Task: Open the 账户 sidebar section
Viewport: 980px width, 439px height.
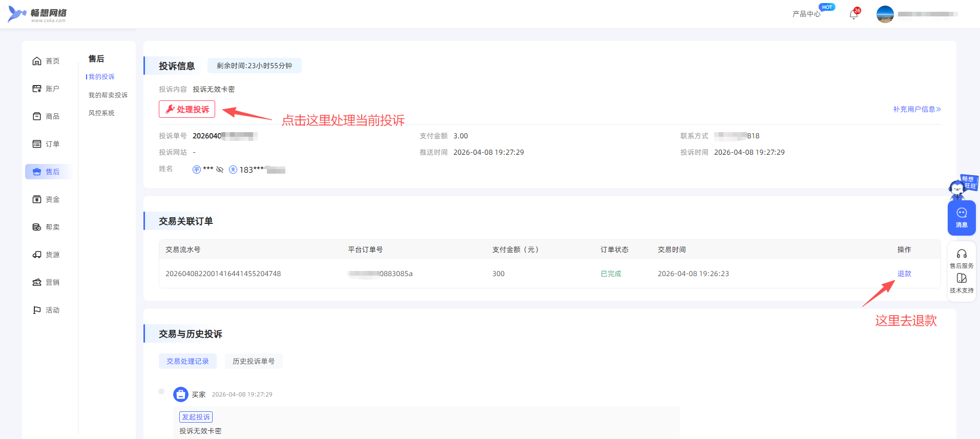Action: pos(47,89)
